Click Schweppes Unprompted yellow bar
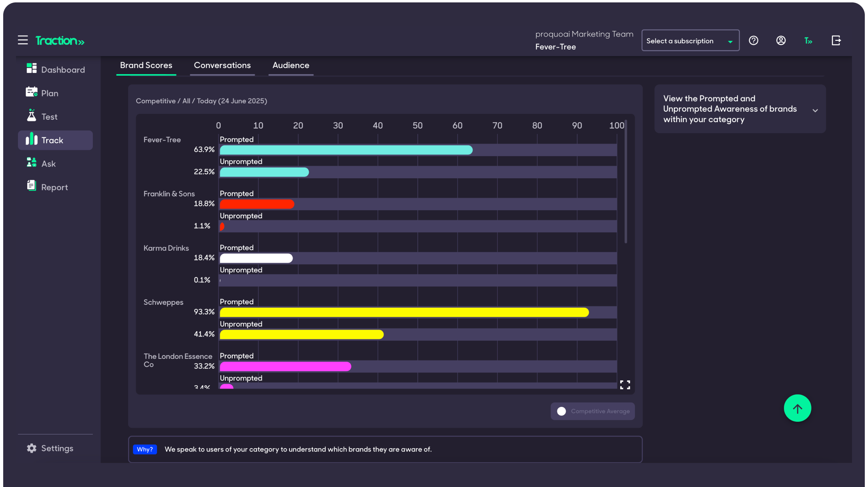The width and height of the screenshot is (868, 487). 301,334
